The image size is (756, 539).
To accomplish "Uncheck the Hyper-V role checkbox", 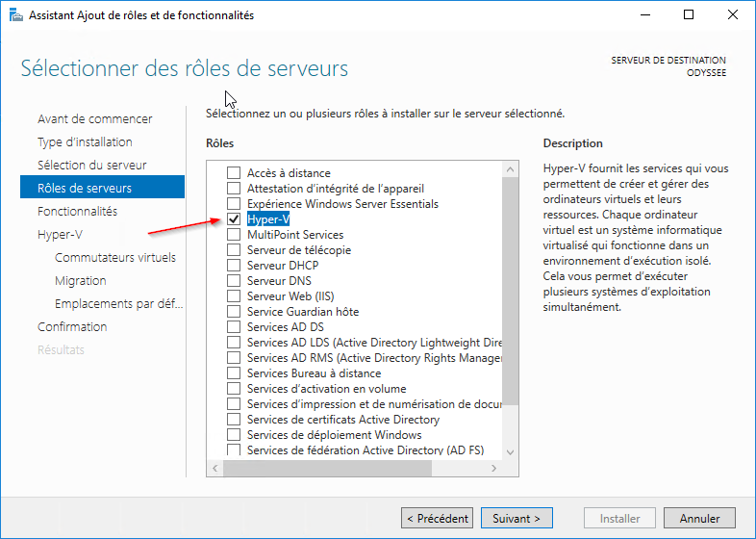I will pyautogui.click(x=234, y=219).
